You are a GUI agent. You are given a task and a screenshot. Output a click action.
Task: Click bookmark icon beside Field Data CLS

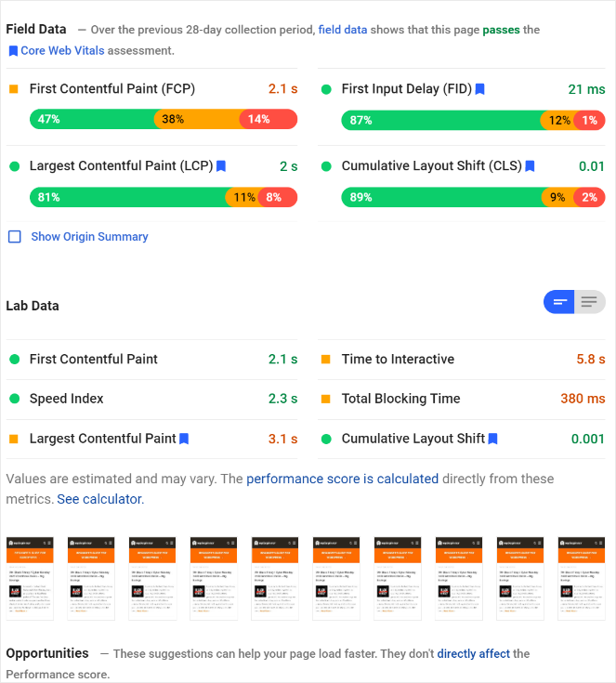point(530,166)
